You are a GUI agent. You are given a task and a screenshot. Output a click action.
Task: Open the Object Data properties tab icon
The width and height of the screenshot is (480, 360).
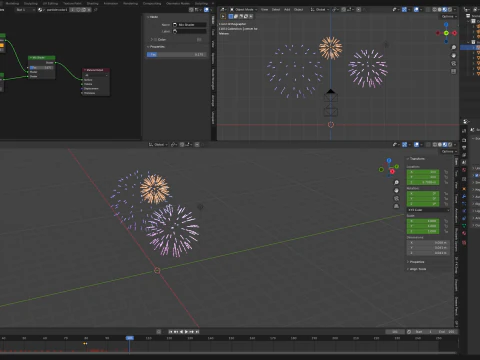pyautogui.click(x=464, y=226)
